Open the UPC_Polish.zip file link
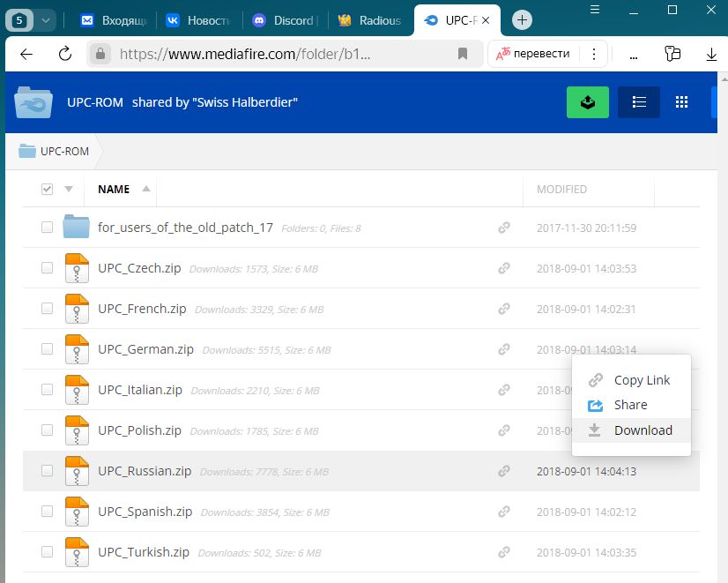The image size is (728, 583). point(139,430)
